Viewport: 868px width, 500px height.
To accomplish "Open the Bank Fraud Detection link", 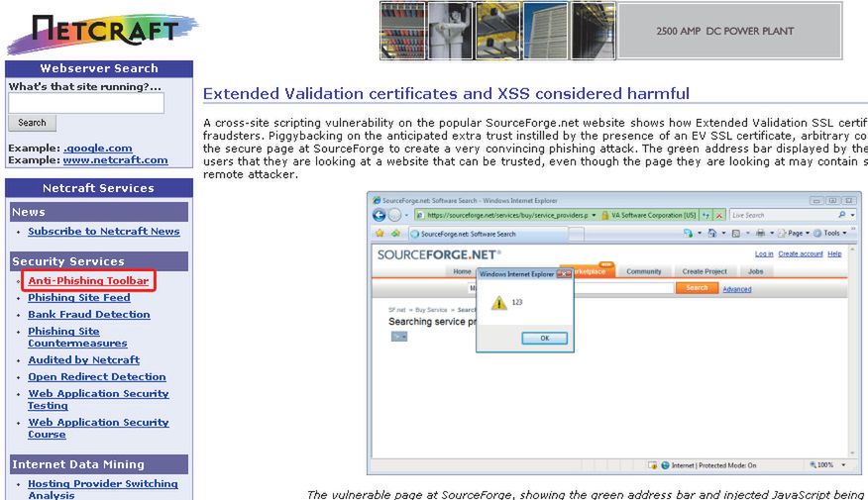I will pyautogui.click(x=89, y=314).
